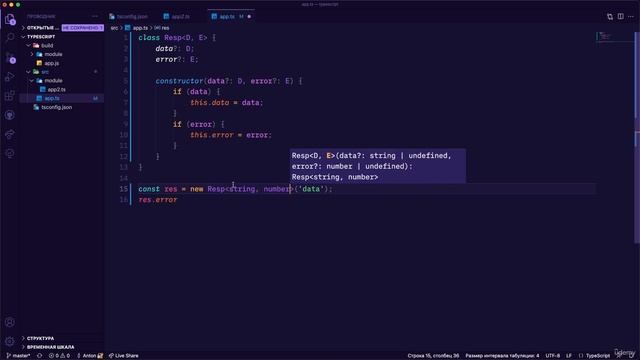Open the GitHub view in activity bar

10,115
